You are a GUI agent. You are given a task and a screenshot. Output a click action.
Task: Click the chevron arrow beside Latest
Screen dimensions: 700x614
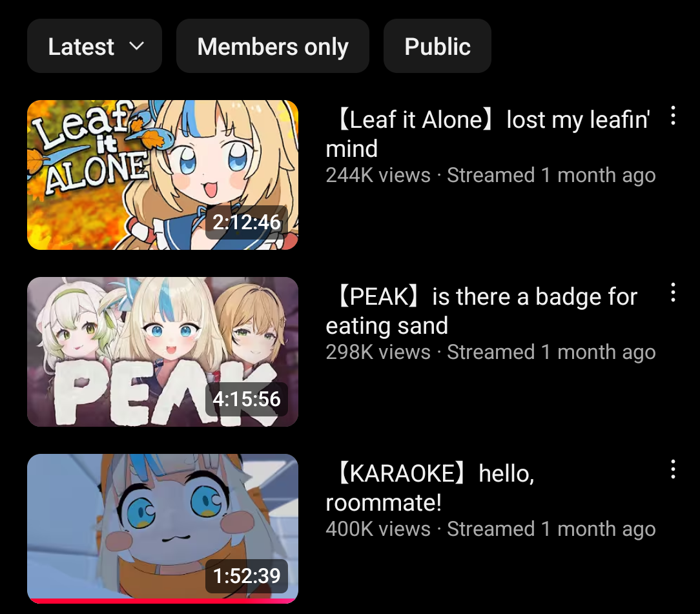[x=136, y=46]
